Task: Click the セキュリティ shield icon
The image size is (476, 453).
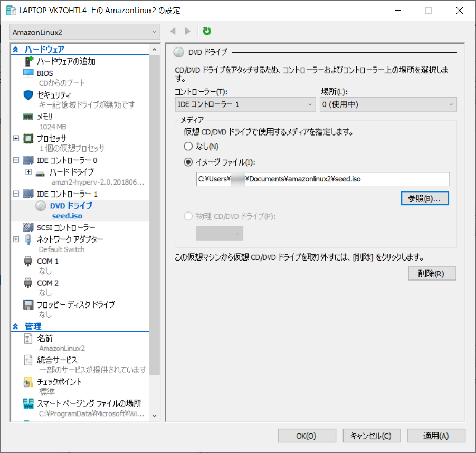Action: tap(28, 95)
